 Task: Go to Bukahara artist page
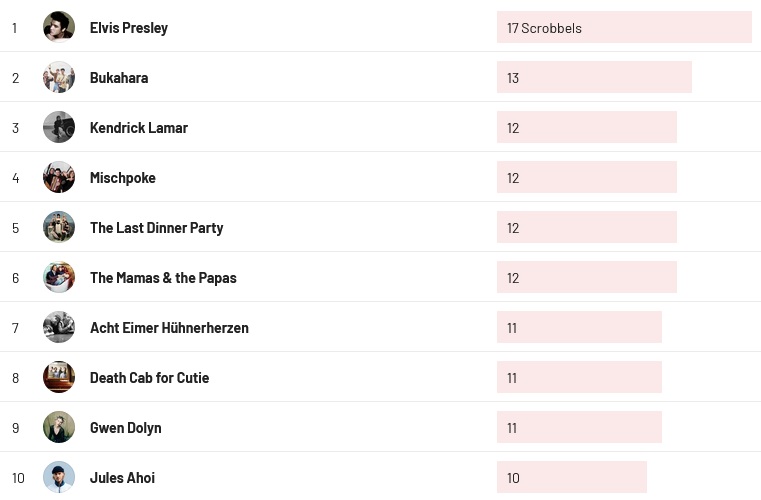pyautogui.click(x=119, y=78)
